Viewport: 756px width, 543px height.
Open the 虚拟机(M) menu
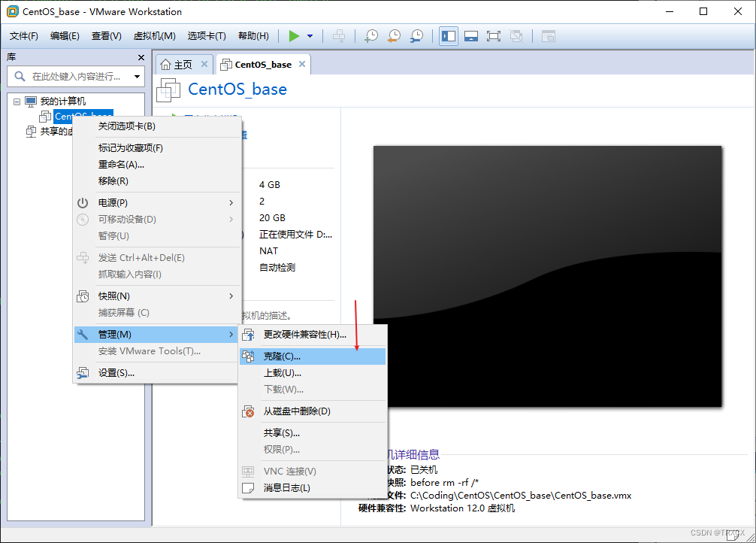(154, 35)
